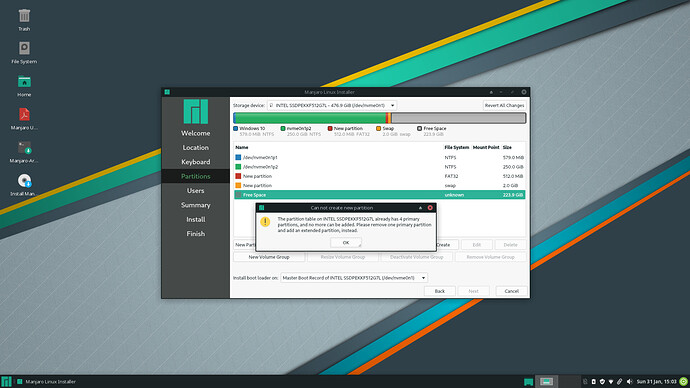The image size is (690, 388).
Task: Open the Manjaro start menu in taskbar
Action: click(x=6, y=381)
